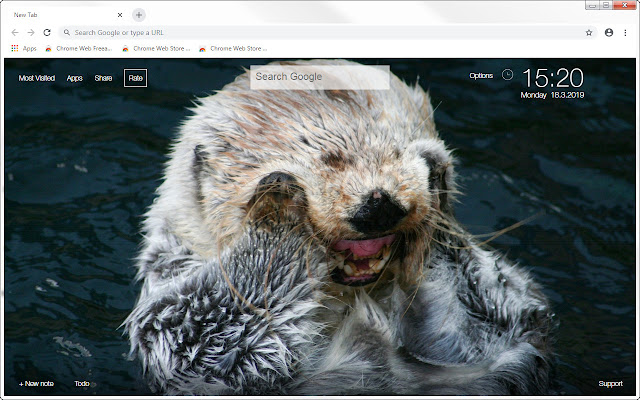Close the New Tab tab
640x400 pixels.
pyautogui.click(x=120, y=15)
